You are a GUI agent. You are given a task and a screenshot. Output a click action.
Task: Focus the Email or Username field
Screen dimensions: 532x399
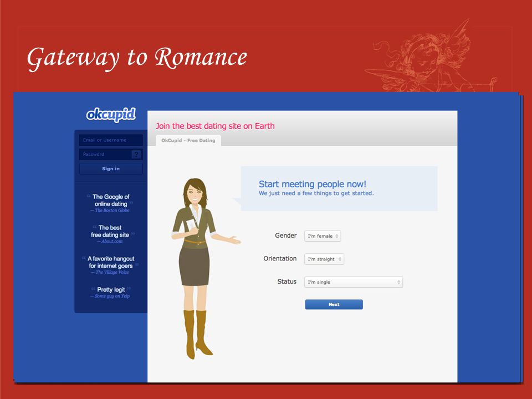coord(111,140)
